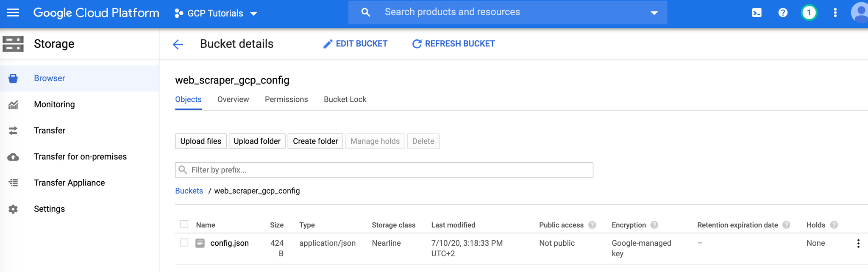The width and height of the screenshot is (868, 272).
Task: Select Transfer in the sidebar
Action: [x=79, y=130]
